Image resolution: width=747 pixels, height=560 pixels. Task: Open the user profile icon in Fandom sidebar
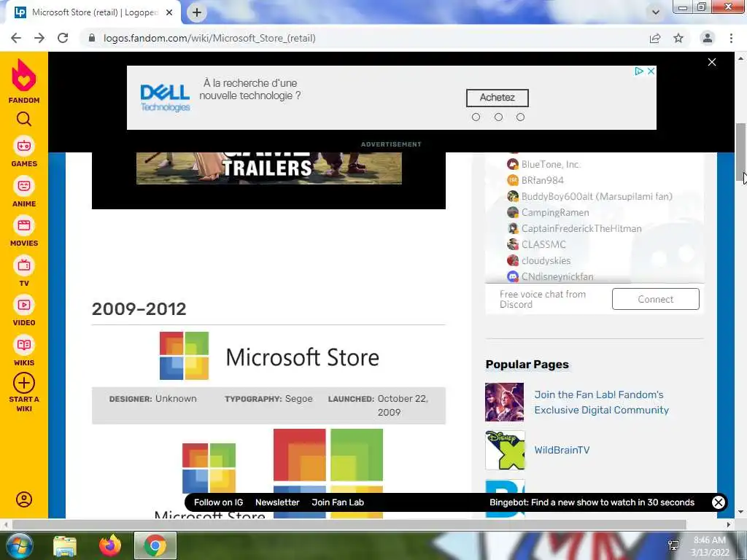pos(24,499)
